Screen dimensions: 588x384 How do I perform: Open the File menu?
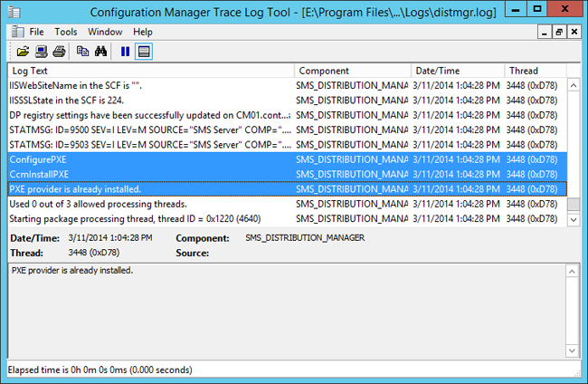[36, 32]
